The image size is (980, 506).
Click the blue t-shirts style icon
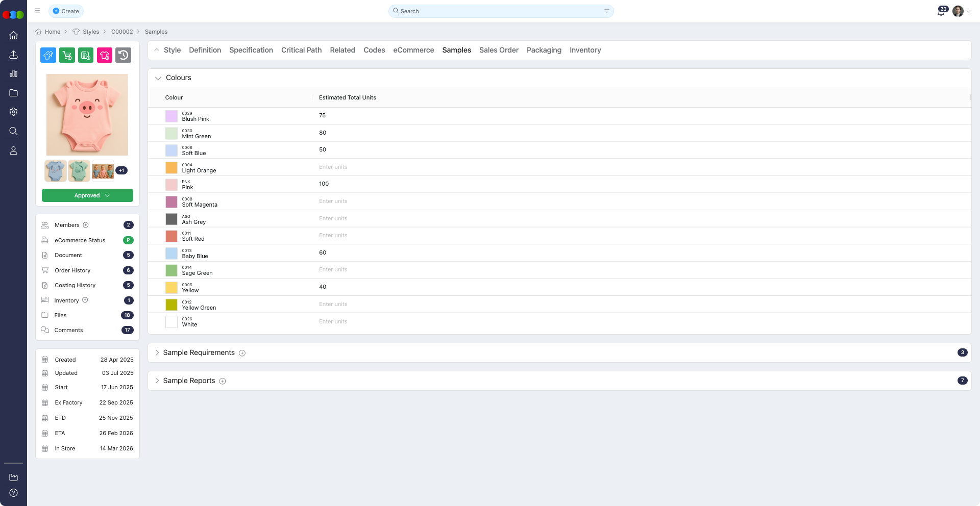point(48,55)
